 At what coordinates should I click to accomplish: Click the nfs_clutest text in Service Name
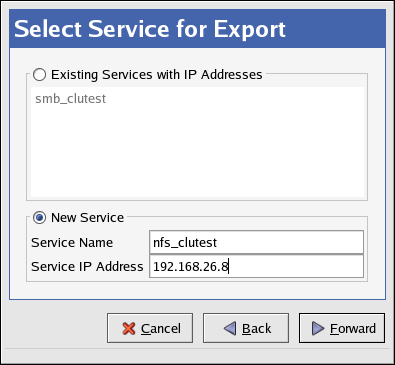pos(185,243)
